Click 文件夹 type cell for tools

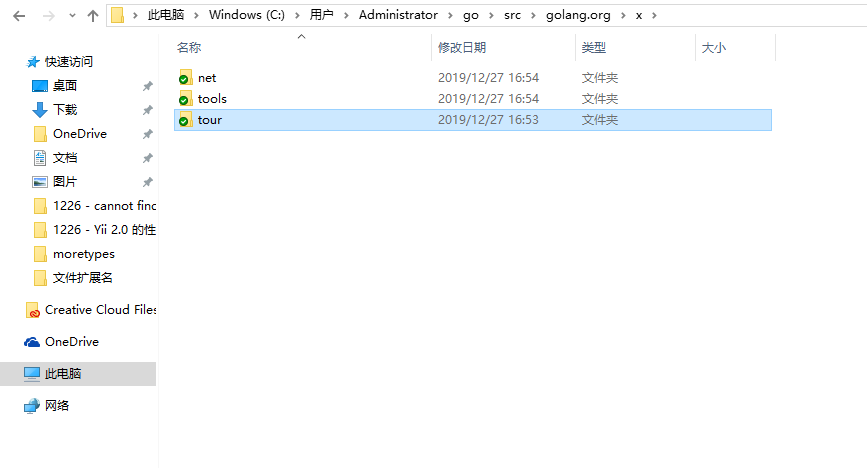click(x=599, y=99)
